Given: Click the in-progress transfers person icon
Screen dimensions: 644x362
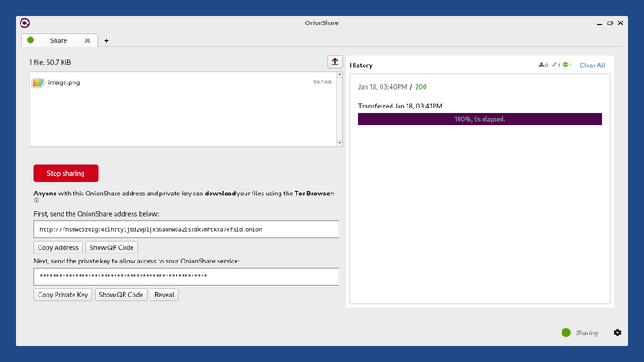Looking at the screenshot, I should (541, 65).
